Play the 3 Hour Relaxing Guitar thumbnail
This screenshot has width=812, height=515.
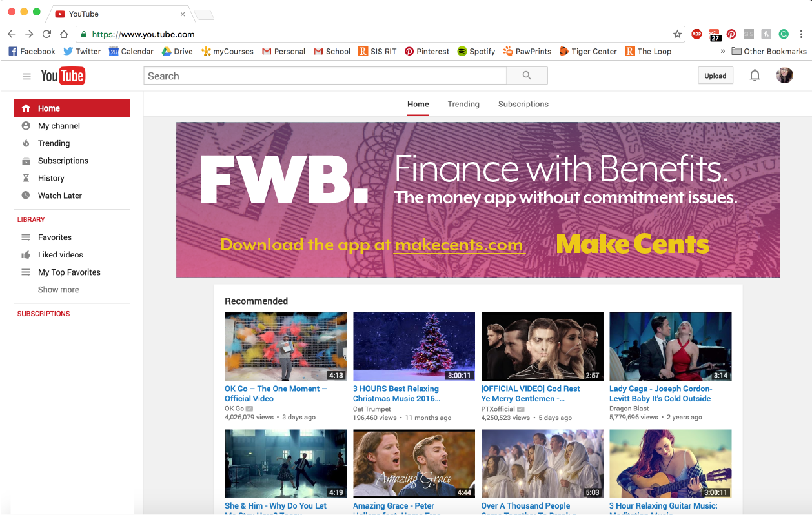click(671, 463)
